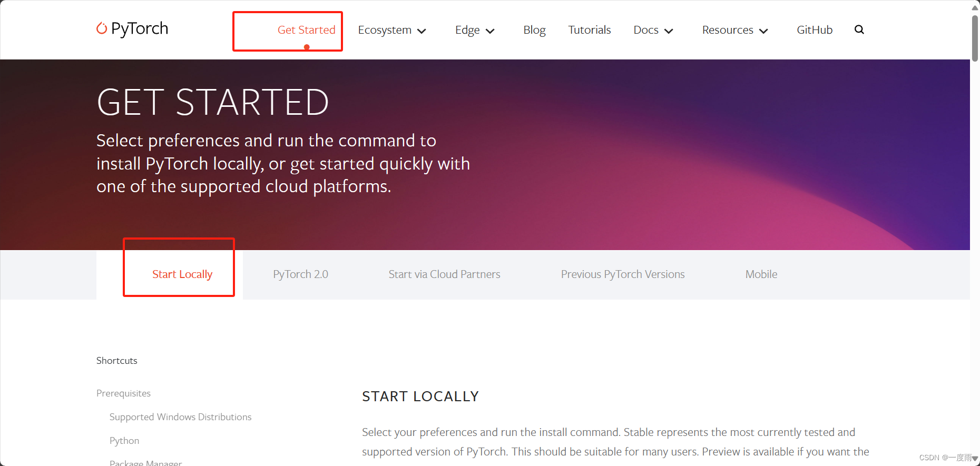Click the scrollbar up arrow

[x=975, y=7]
